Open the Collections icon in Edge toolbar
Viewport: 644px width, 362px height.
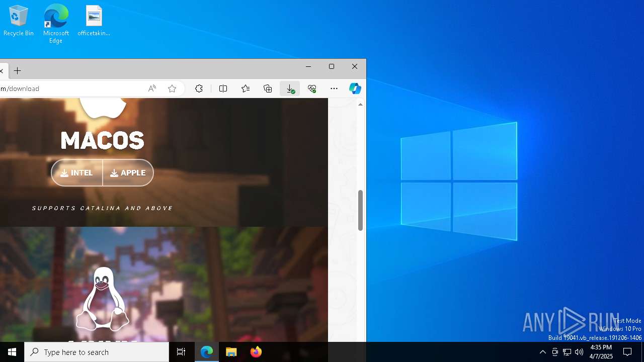click(268, 88)
